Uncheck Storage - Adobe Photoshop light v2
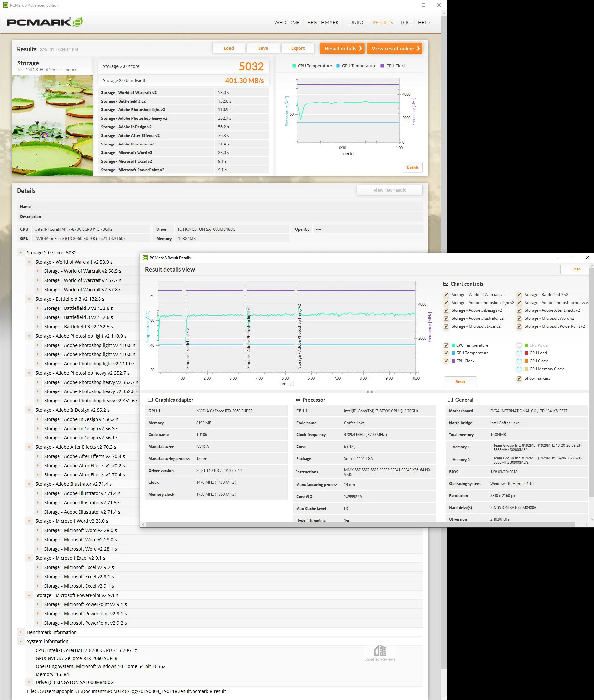 (446, 303)
